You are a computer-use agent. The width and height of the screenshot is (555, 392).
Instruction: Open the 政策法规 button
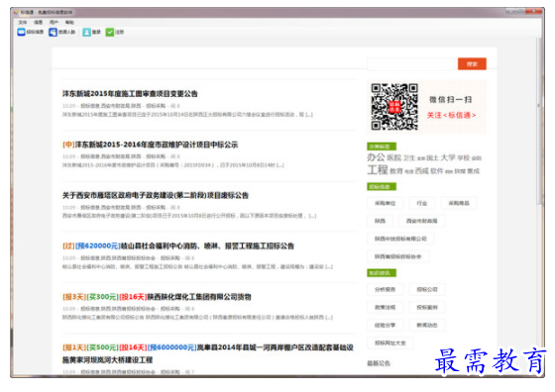(386, 307)
